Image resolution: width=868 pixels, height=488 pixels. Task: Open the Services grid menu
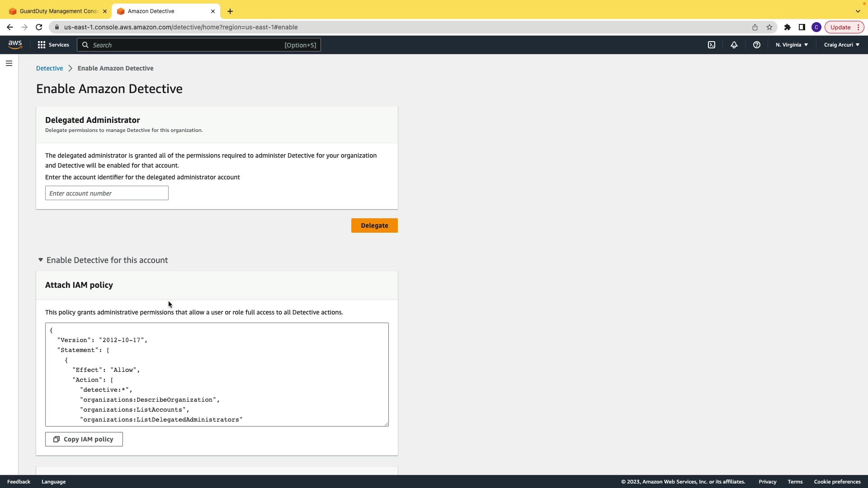point(53,45)
